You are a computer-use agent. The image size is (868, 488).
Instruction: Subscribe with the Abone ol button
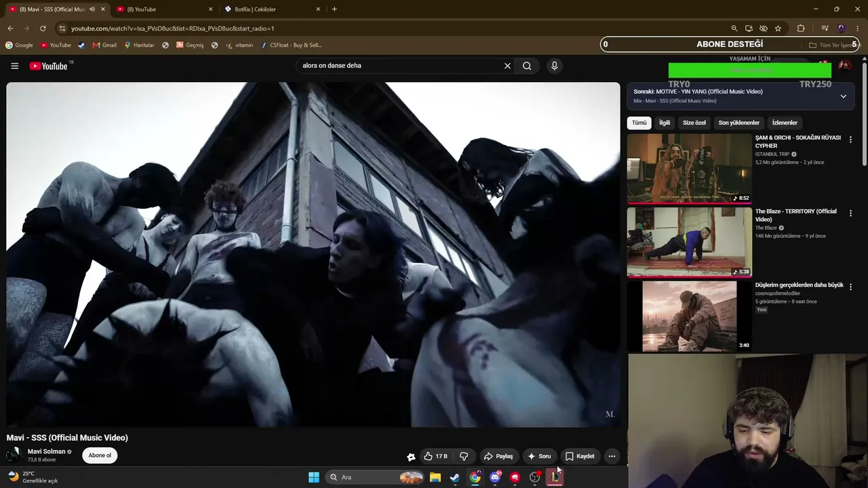(100, 455)
